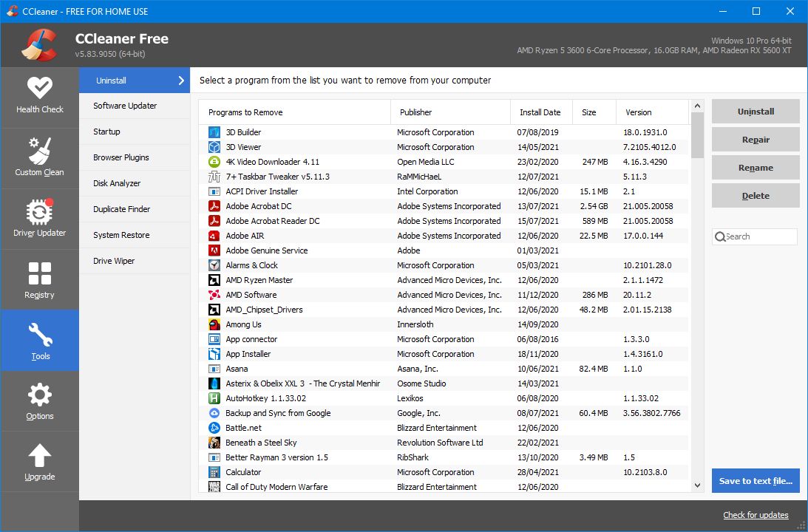Open the Options gear section
808x532 pixels.
[x=40, y=395]
